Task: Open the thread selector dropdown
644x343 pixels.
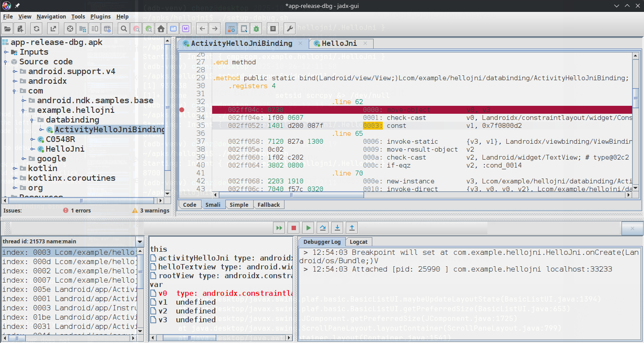Action: 140,242
